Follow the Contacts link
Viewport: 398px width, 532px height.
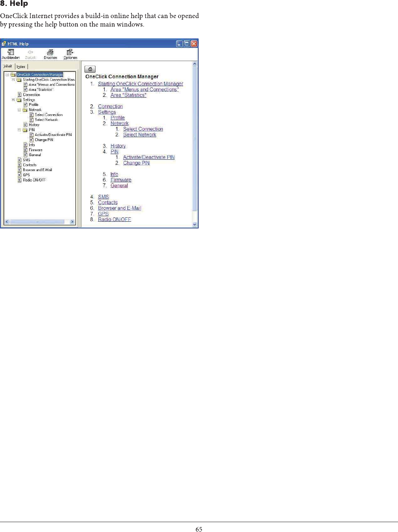coord(108,203)
